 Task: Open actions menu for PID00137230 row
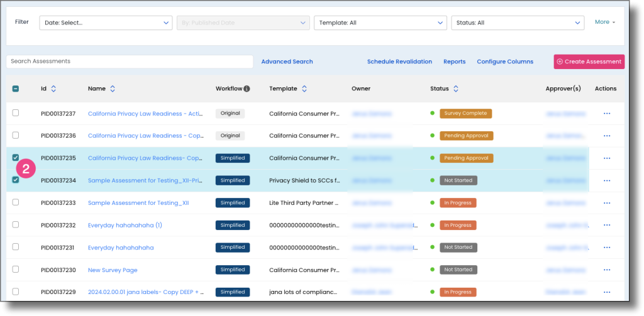(607, 270)
